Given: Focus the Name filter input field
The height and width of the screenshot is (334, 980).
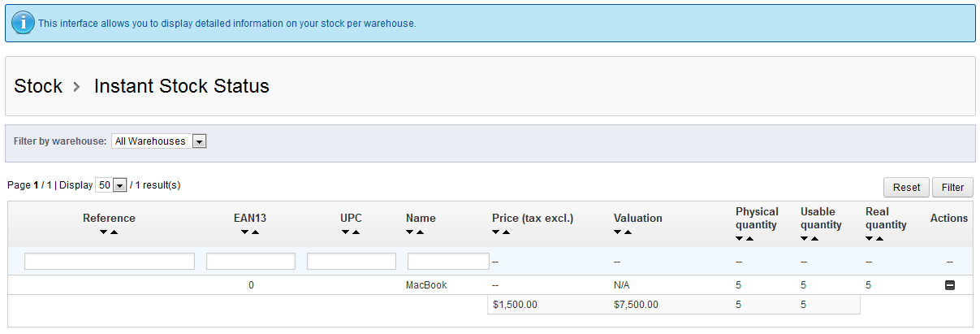Looking at the screenshot, I should (448, 262).
